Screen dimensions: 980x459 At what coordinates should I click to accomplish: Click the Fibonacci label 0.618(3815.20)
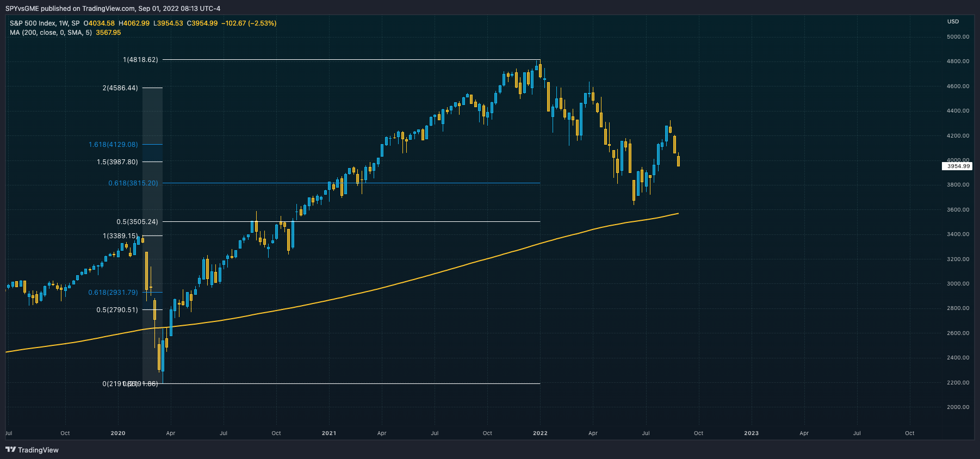(x=133, y=183)
